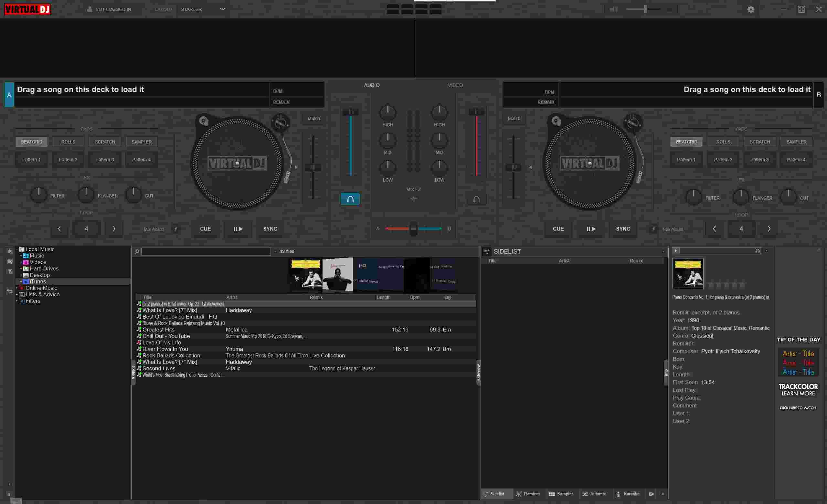Expand the Music folder node
Image resolution: width=827 pixels, height=504 pixels.
(x=21, y=256)
